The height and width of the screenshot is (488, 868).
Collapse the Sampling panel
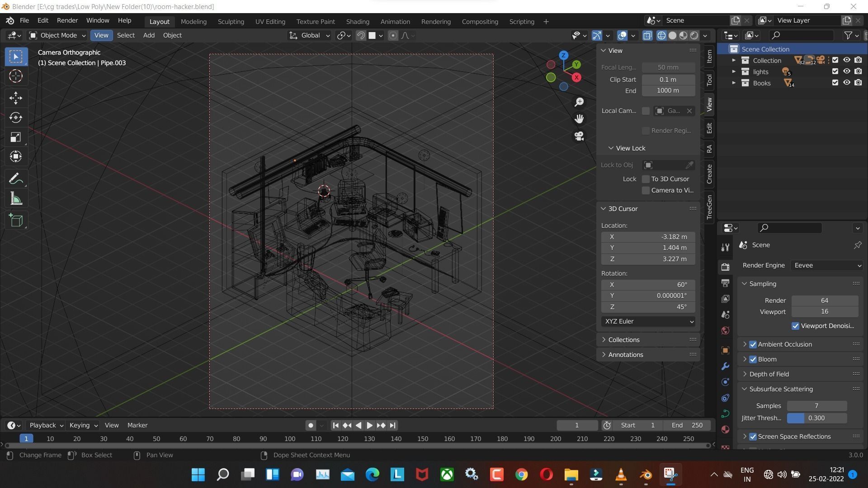tap(762, 284)
